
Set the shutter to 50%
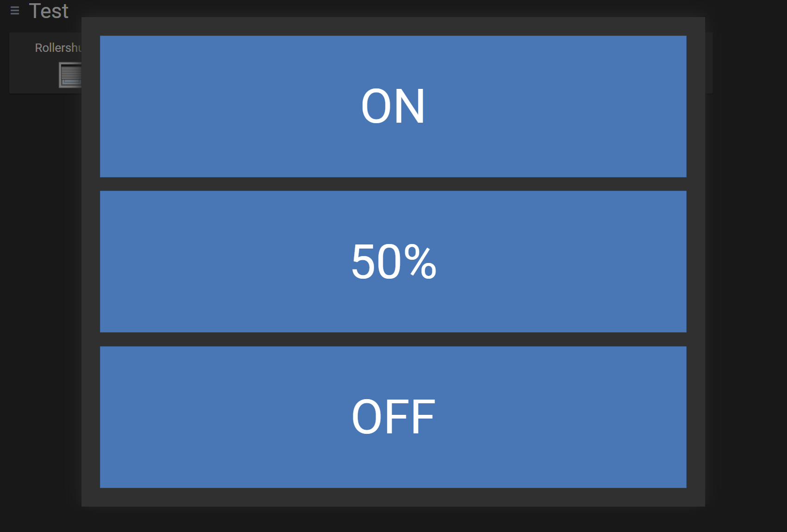tap(393, 262)
